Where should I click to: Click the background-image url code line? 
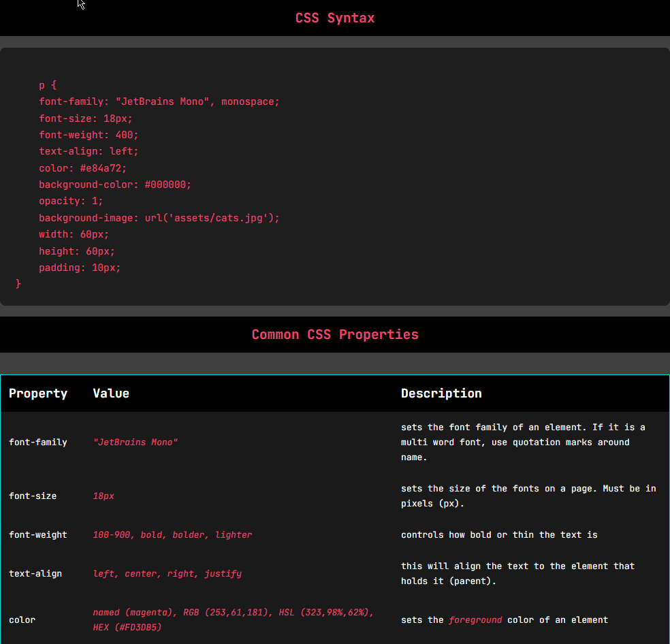[159, 218]
